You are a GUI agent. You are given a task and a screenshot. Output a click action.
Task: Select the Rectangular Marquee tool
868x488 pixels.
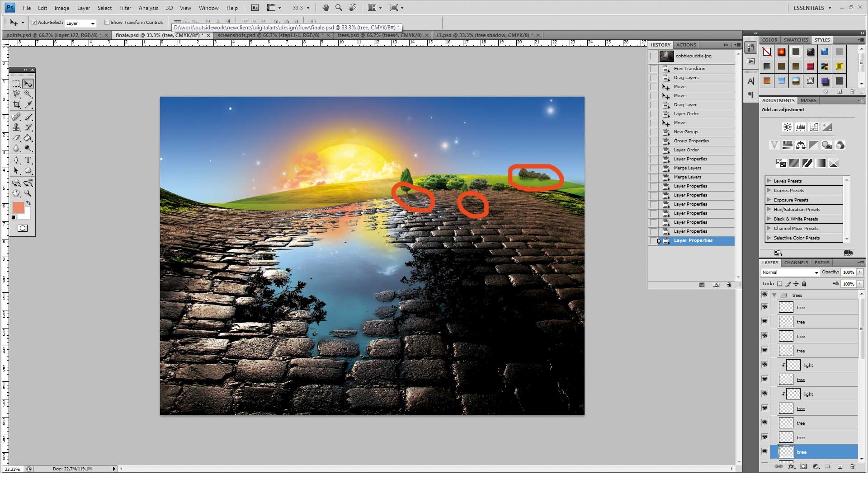tap(17, 84)
